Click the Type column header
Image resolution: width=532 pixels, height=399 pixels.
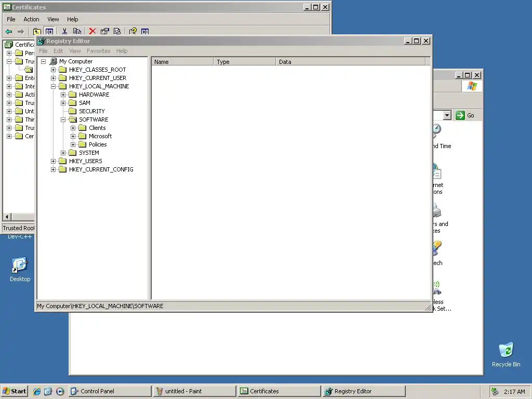[x=245, y=62]
